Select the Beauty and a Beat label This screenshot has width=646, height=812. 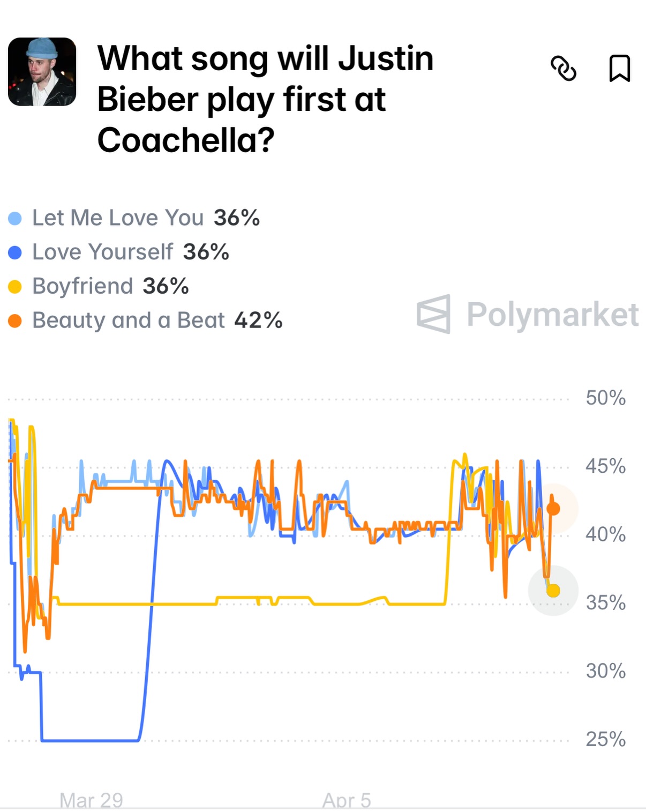[x=129, y=321]
